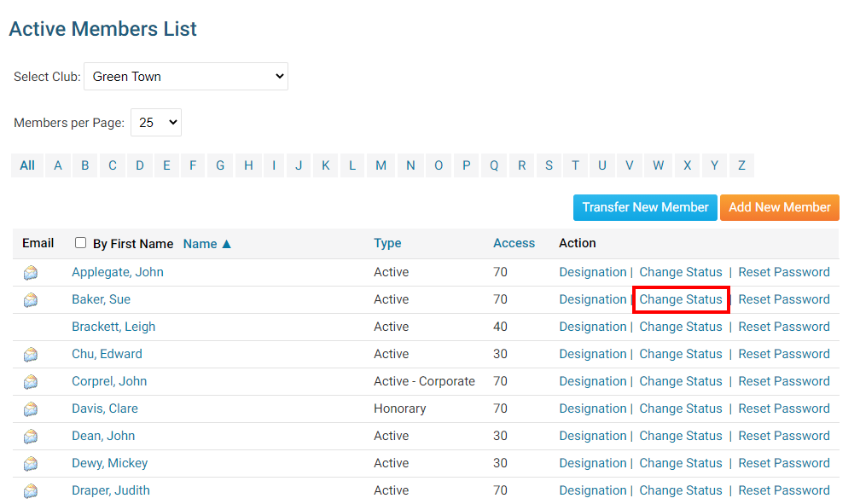The width and height of the screenshot is (860, 504).
Task: Enable the By First Name checkbox
Action: click(x=81, y=243)
